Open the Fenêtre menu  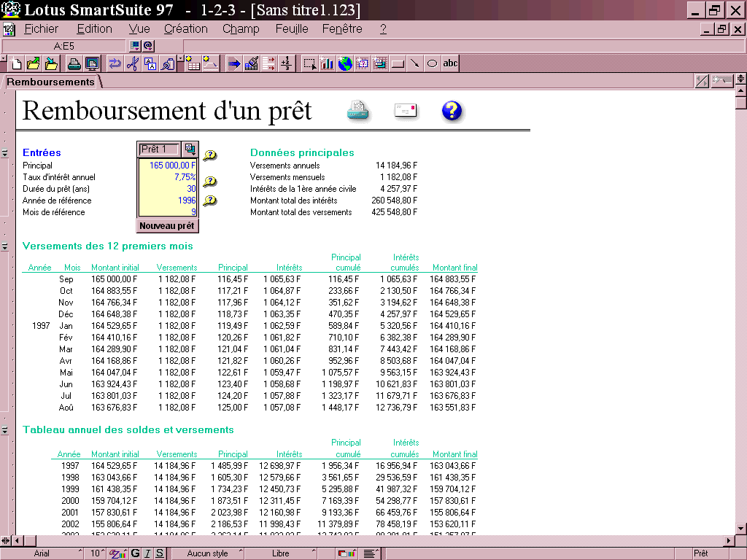tap(342, 29)
